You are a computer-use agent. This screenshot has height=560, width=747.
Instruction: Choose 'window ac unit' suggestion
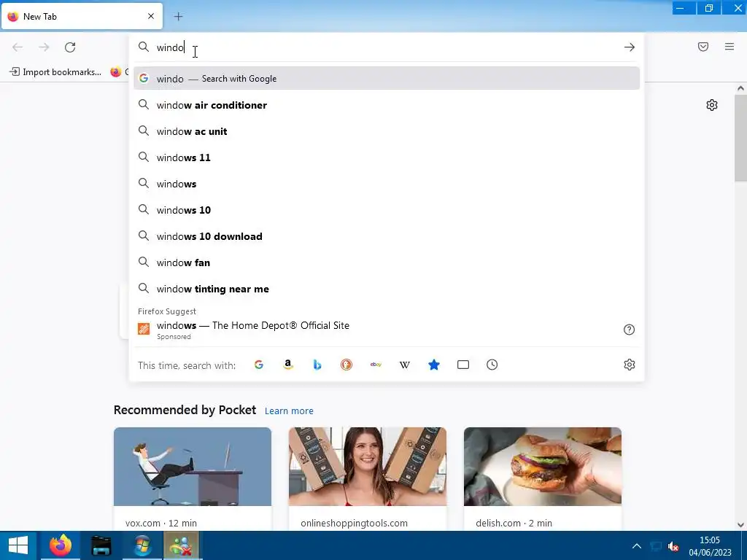(x=387, y=131)
